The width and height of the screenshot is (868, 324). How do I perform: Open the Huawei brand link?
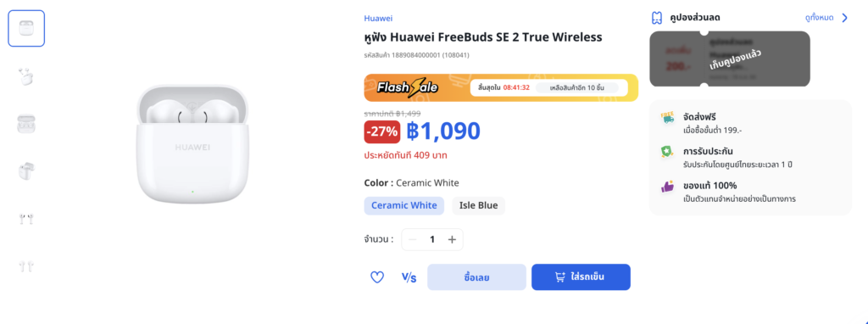(x=378, y=19)
